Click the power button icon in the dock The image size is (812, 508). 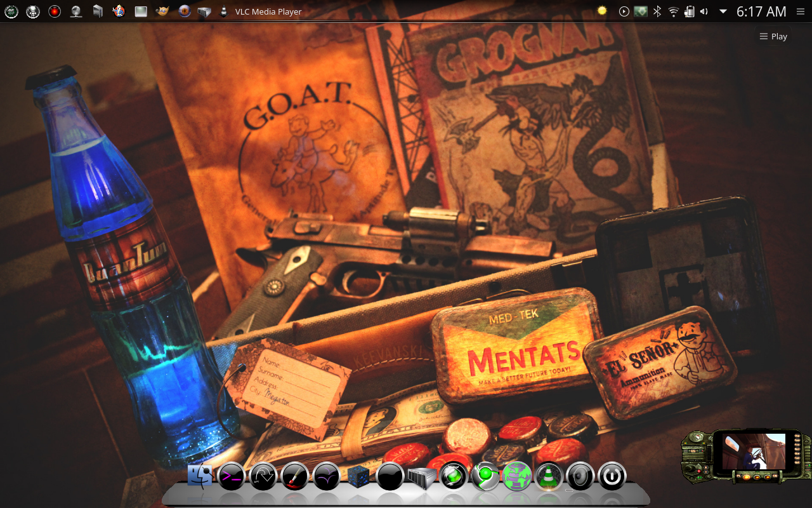click(x=612, y=476)
